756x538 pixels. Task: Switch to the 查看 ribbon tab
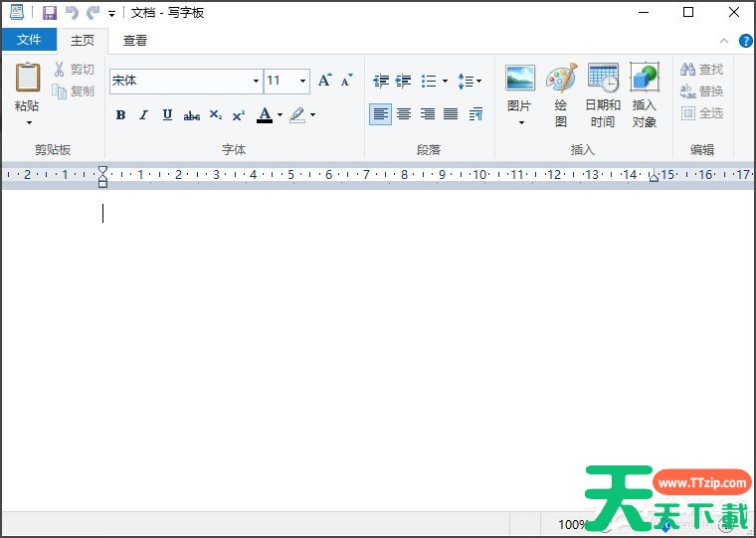[135, 41]
